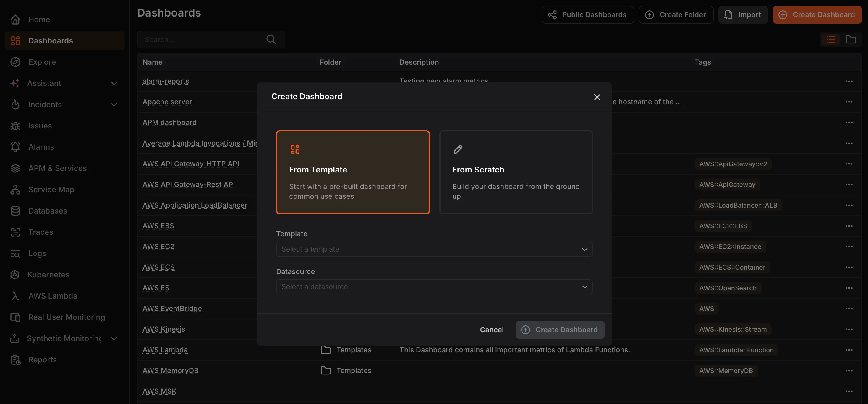Screen dimensions: 868x404
Task: Click the Issues bug icon
Action: pyautogui.click(x=15, y=126)
